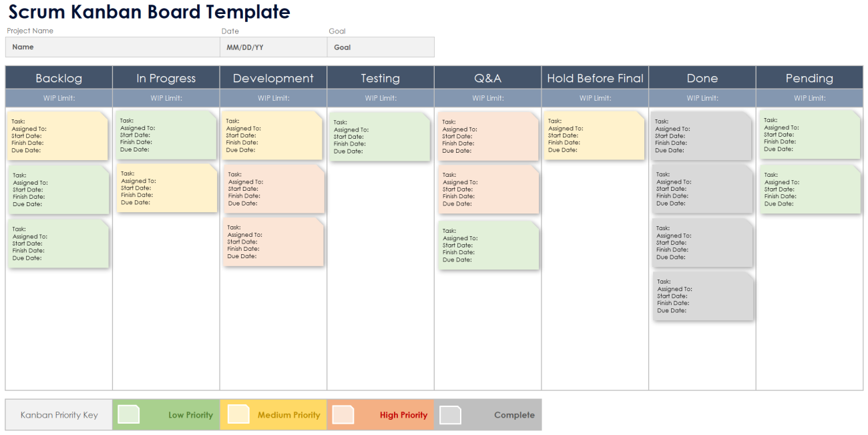Click the WIP Limit cell under Done
This screenshot has height=435, width=868.
pos(702,97)
